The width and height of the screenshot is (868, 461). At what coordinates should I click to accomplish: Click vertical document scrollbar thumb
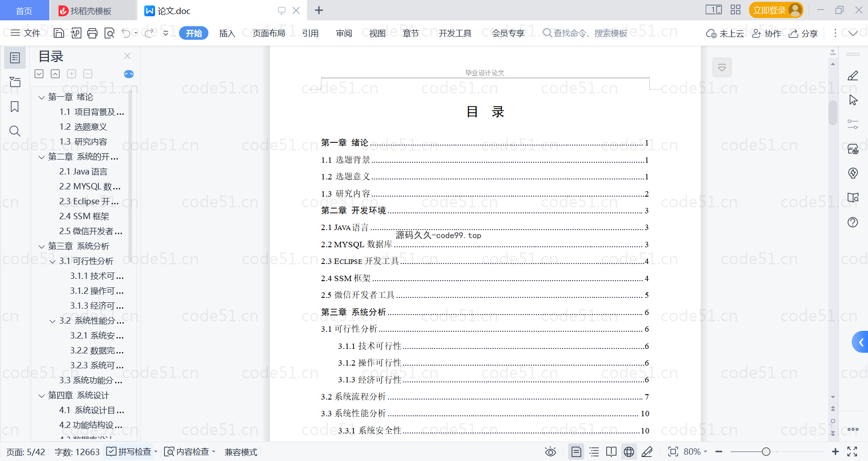(833, 112)
